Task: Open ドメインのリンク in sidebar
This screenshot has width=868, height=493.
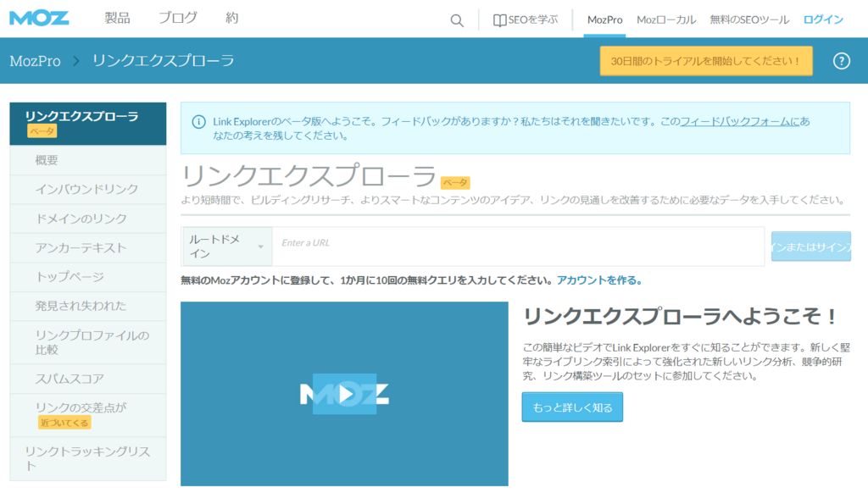Action: 88,219
